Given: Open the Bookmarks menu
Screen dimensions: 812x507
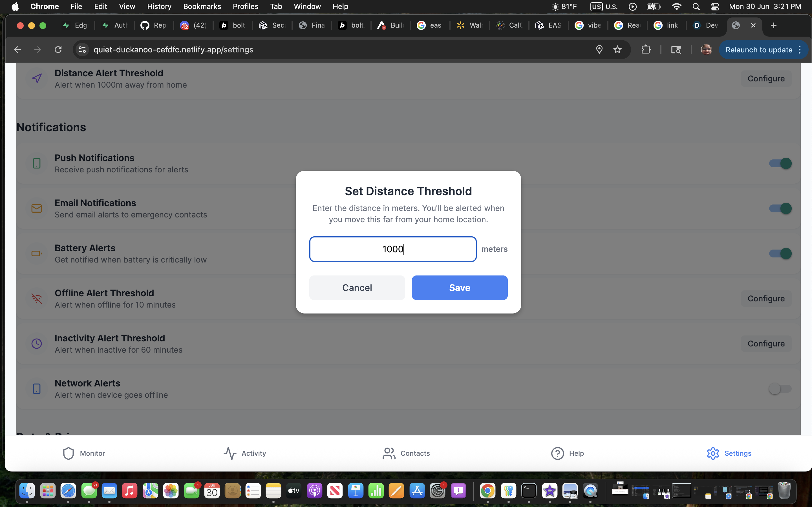Looking at the screenshot, I should tap(202, 6).
